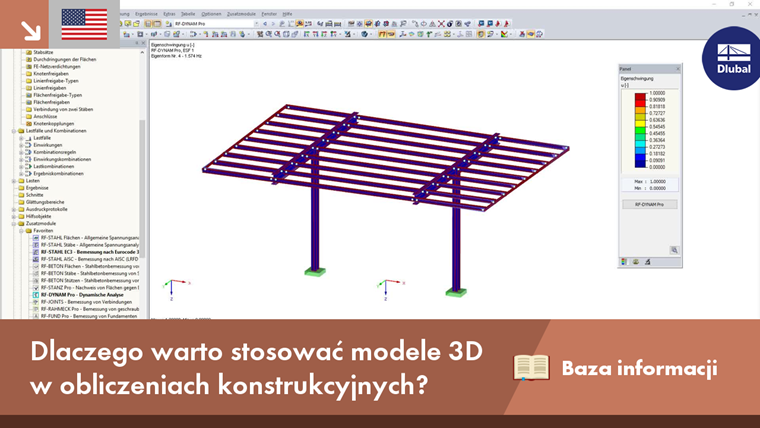Collapse the Zusatzmodule folder
The width and height of the screenshot is (760, 428).
14,223
